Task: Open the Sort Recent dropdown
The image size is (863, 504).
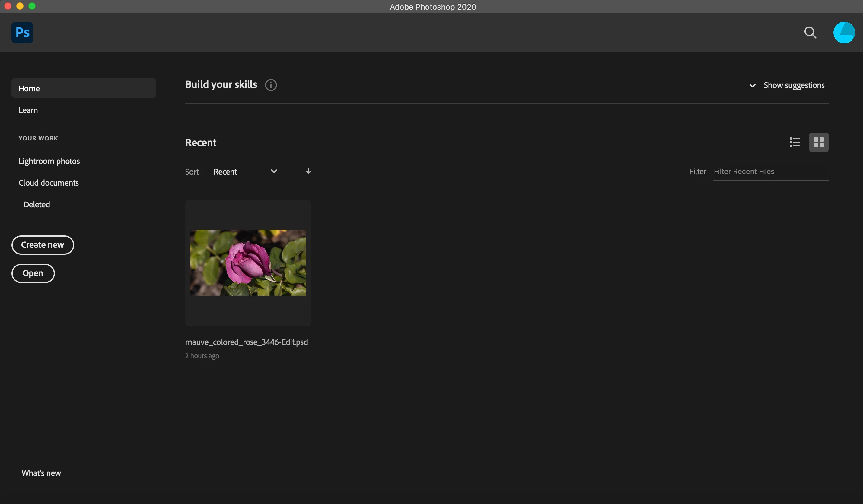Action: [245, 172]
